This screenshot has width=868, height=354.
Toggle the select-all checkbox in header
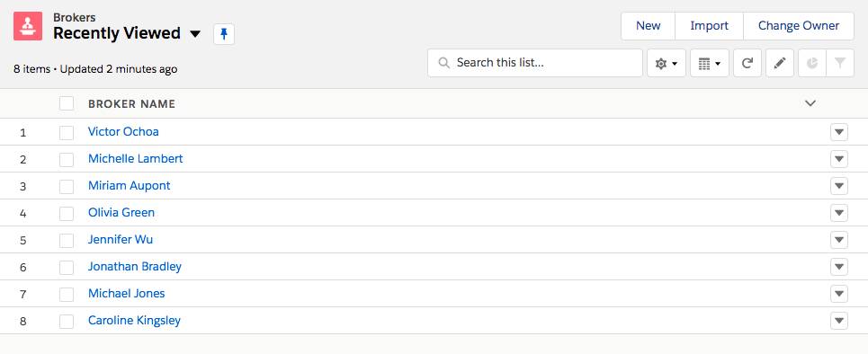(x=67, y=103)
